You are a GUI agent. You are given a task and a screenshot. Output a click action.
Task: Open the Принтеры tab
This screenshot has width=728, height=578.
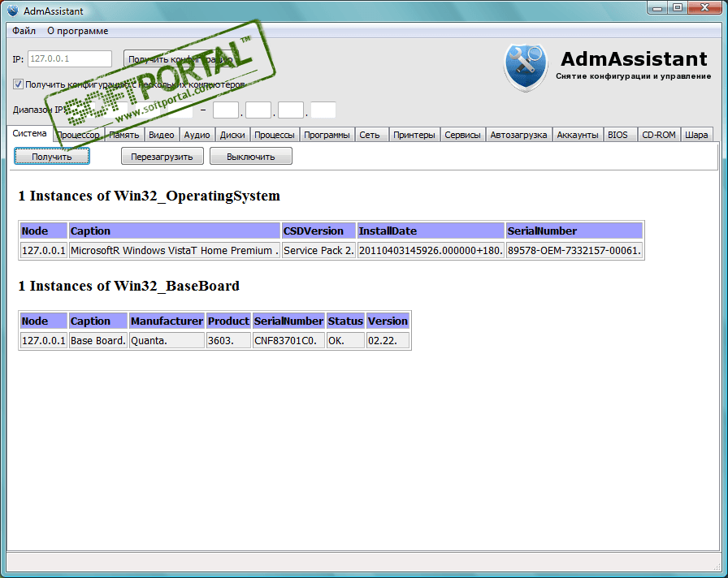414,135
